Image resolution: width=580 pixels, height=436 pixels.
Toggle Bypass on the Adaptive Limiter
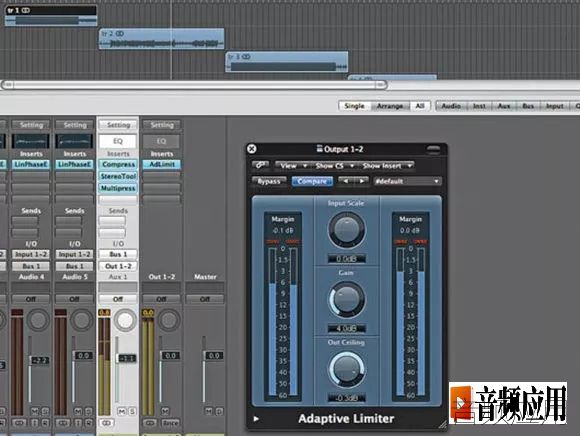[x=269, y=181]
